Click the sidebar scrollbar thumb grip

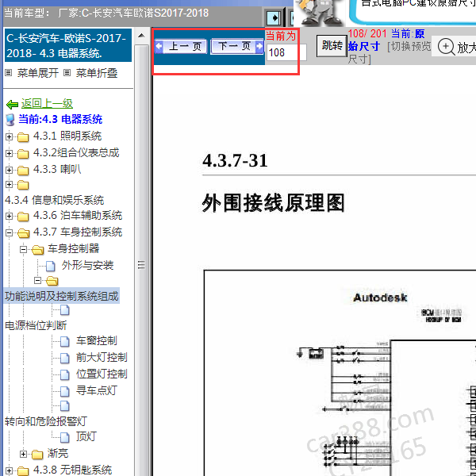[141, 265]
